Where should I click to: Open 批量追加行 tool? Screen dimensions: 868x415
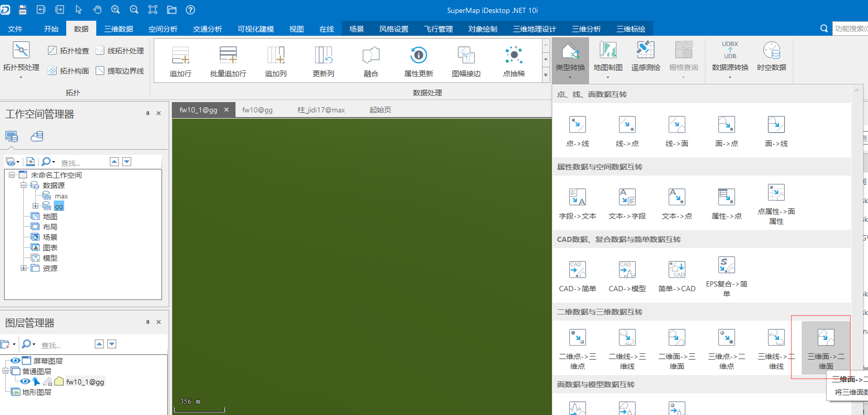(228, 61)
